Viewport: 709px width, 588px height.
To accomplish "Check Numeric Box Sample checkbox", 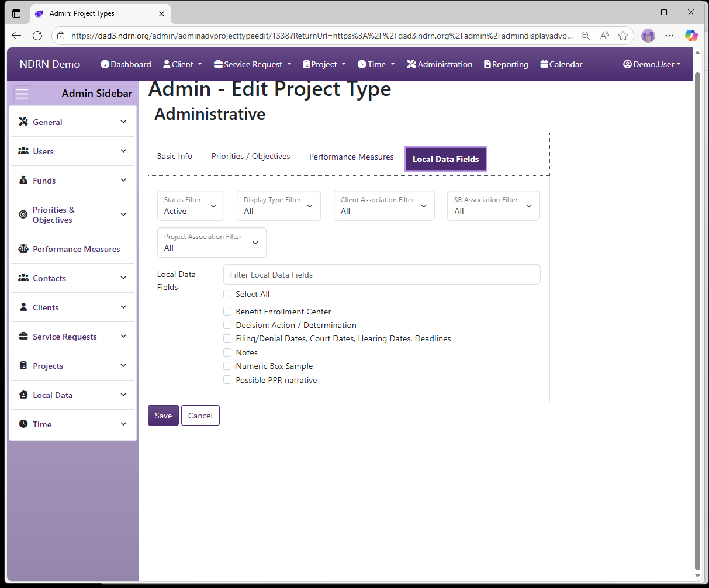I will pyautogui.click(x=227, y=366).
